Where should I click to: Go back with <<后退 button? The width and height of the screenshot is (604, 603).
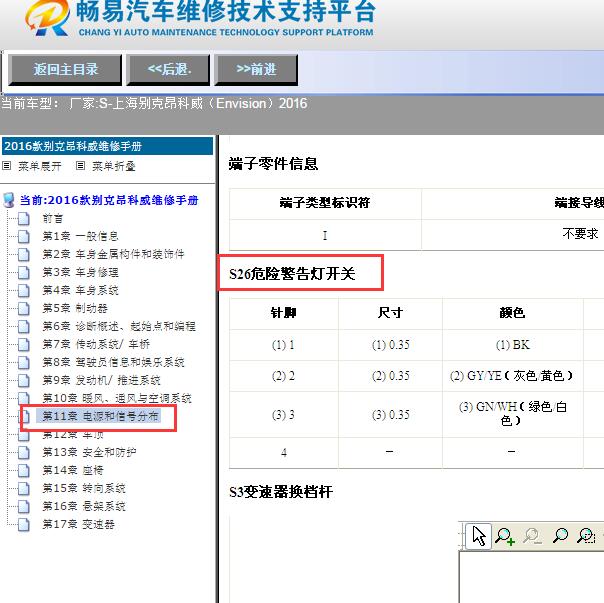point(168,69)
